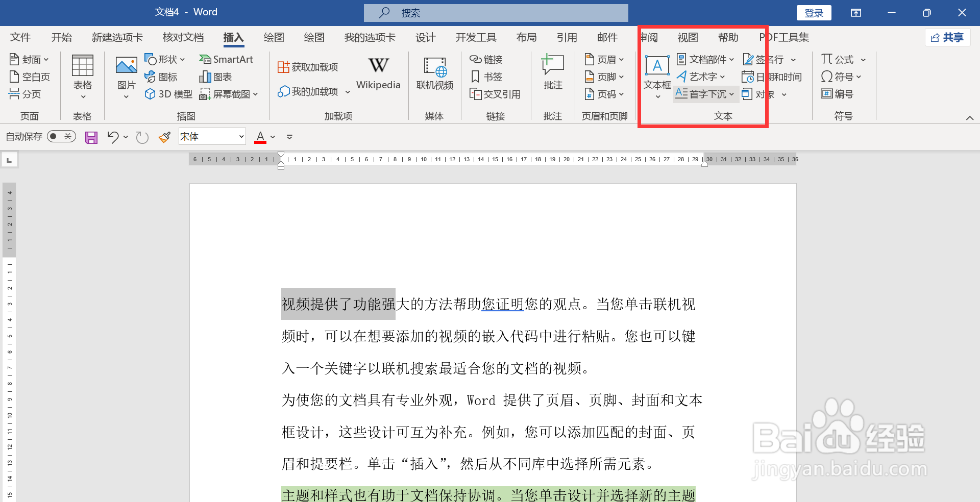The height and width of the screenshot is (502, 980).
Task: Open the PDF toolset (PDF工具集) tab
Action: (x=784, y=37)
